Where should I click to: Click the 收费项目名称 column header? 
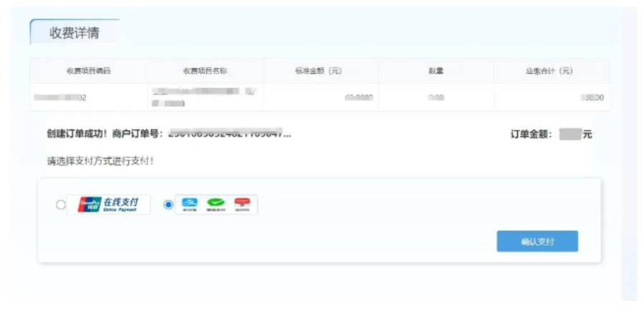pyautogui.click(x=205, y=71)
